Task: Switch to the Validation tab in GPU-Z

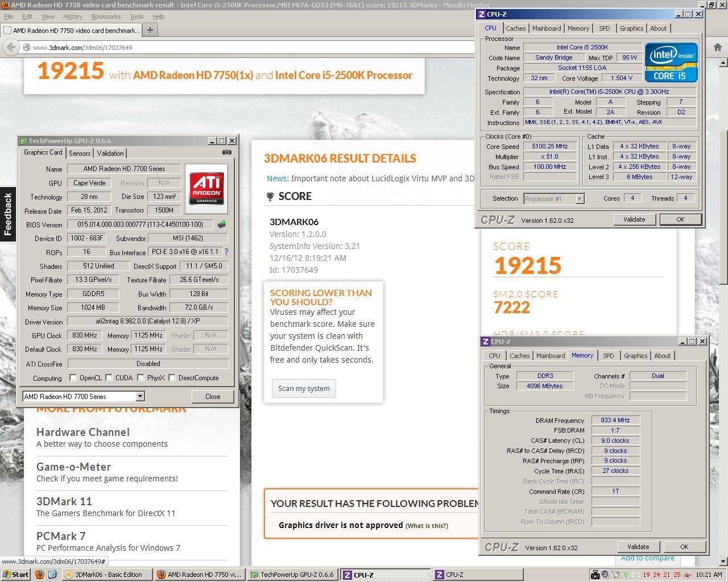Action: pos(110,153)
